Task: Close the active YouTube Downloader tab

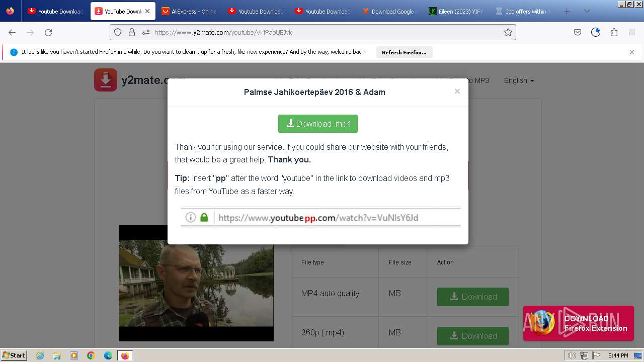Action: (147, 11)
